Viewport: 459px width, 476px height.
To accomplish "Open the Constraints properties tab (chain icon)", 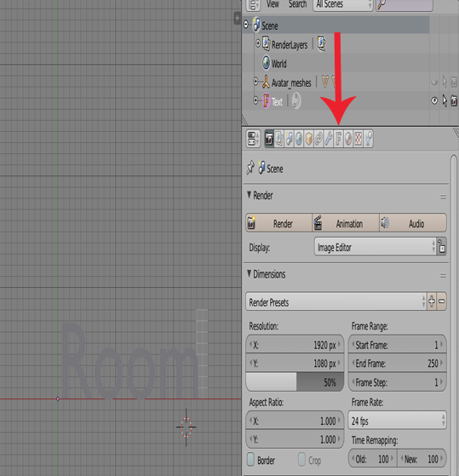I will coord(318,139).
